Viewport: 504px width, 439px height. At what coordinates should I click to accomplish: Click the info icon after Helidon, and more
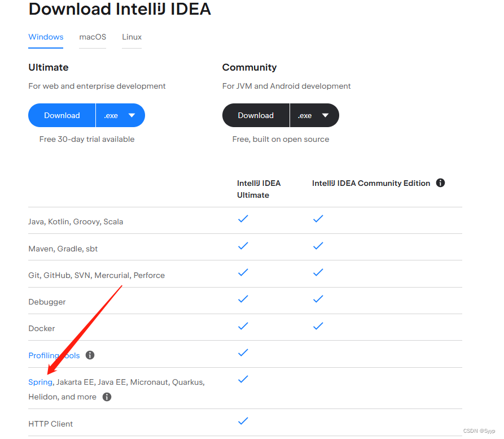tap(107, 397)
